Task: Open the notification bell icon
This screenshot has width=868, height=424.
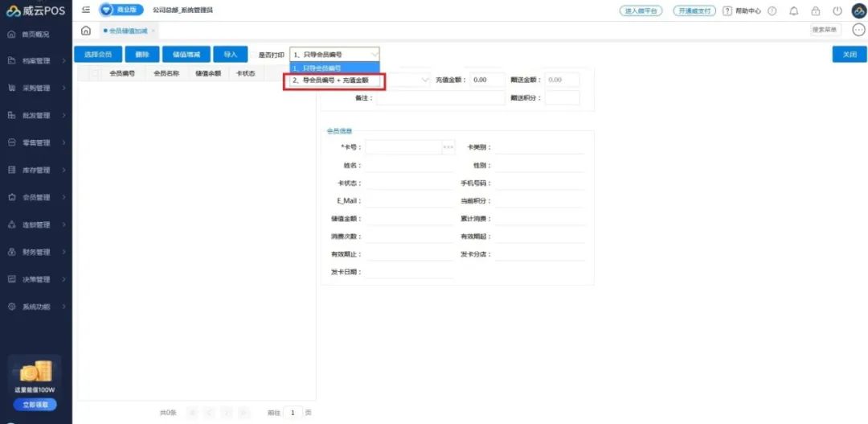Action: [x=794, y=11]
